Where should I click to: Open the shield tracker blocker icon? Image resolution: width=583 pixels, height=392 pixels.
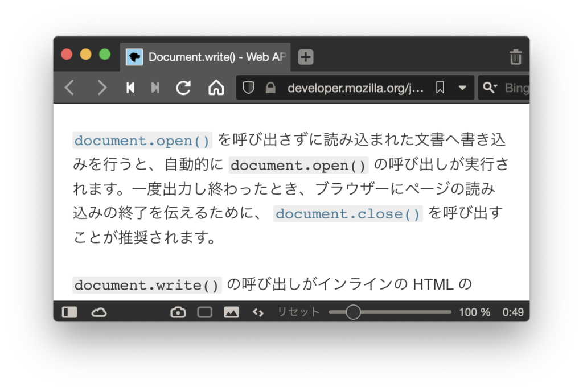click(249, 88)
